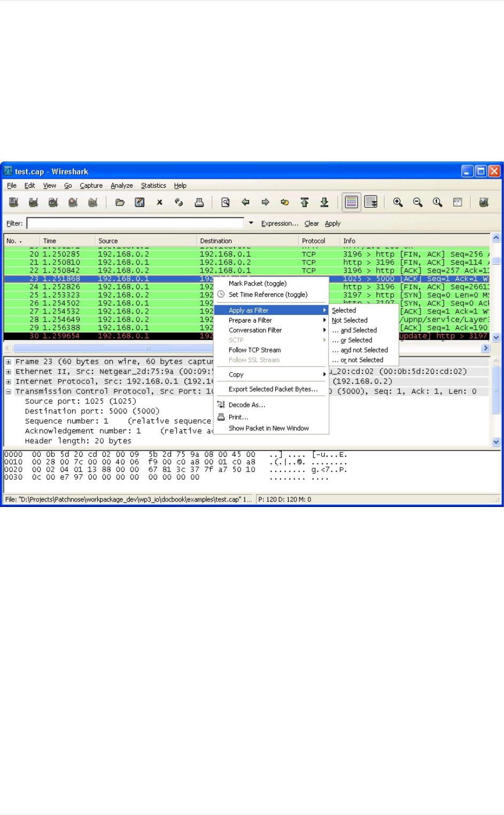Viewport: 504px width, 815px height.
Task: Choose Print... from context menu
Action: point(271,417)
